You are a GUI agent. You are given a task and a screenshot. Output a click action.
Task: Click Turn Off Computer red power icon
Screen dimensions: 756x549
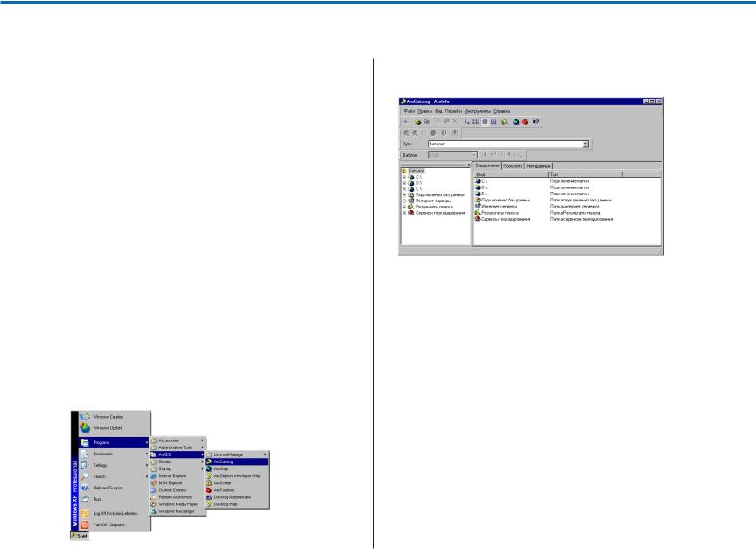(85, 524)
